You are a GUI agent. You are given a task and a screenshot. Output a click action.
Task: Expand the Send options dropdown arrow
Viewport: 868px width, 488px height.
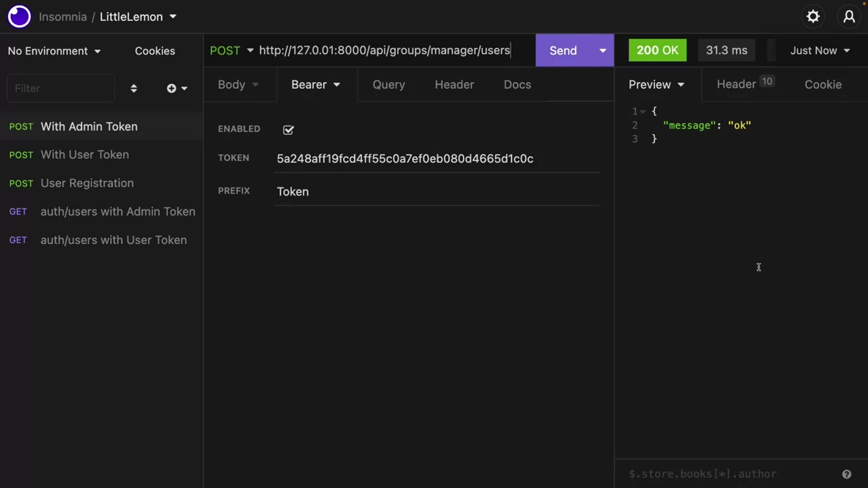[x=602, y=50]
